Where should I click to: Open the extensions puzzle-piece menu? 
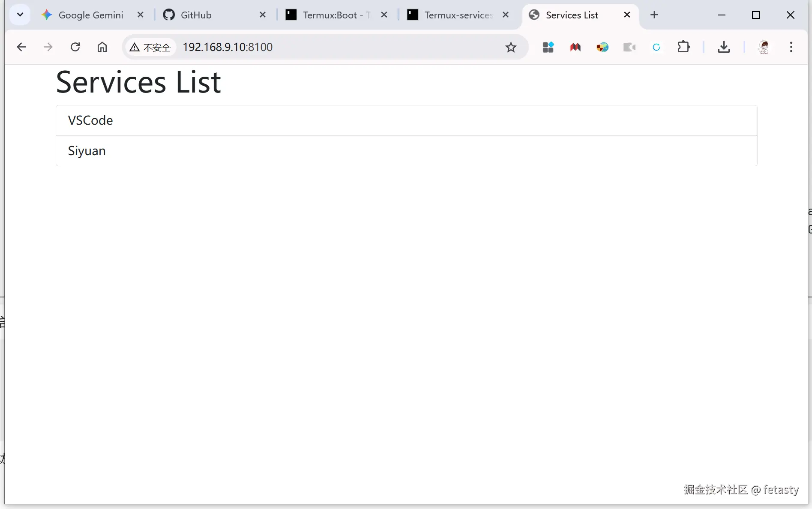683,47
